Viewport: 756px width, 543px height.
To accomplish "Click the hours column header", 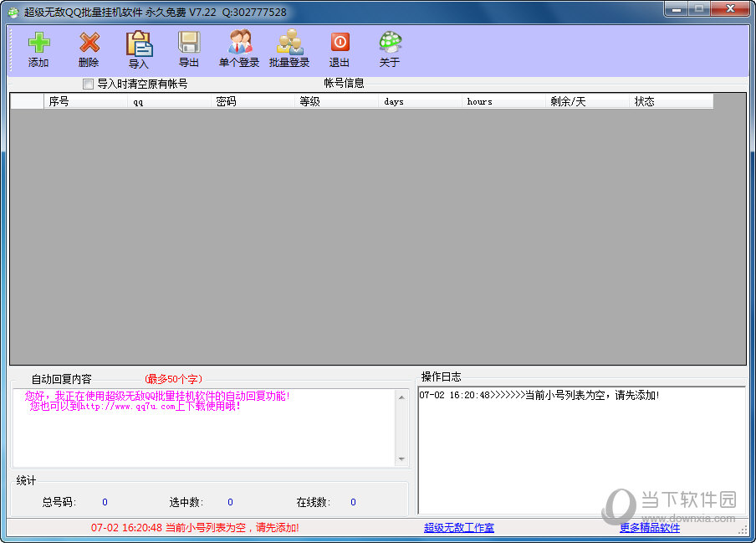I will pyautogui.click(x=503, y=101).
